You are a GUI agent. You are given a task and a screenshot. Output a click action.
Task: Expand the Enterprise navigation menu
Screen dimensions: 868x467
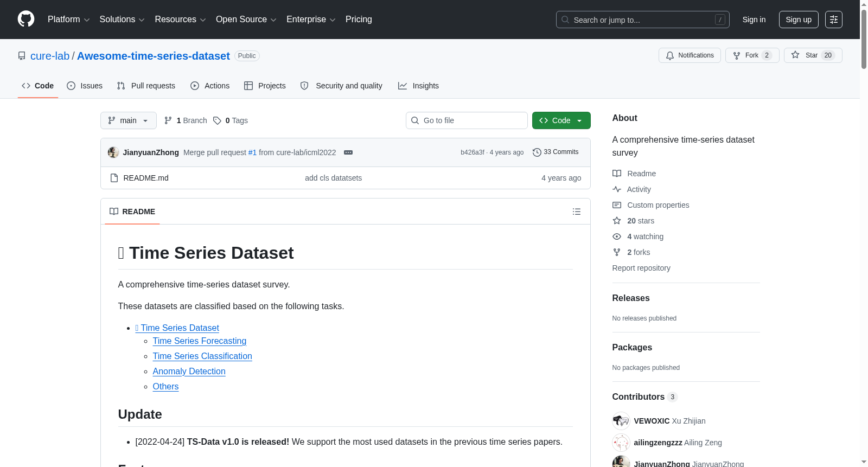coord(311,20)
